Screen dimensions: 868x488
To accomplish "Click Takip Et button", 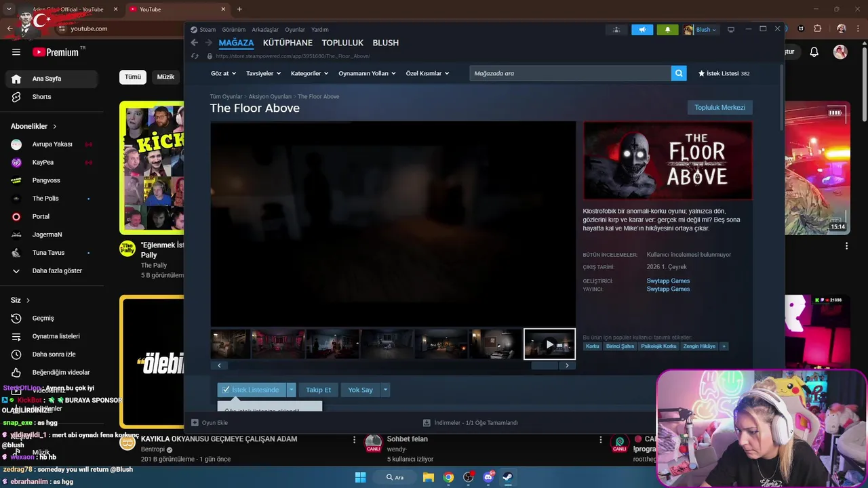I will (318, 390).
